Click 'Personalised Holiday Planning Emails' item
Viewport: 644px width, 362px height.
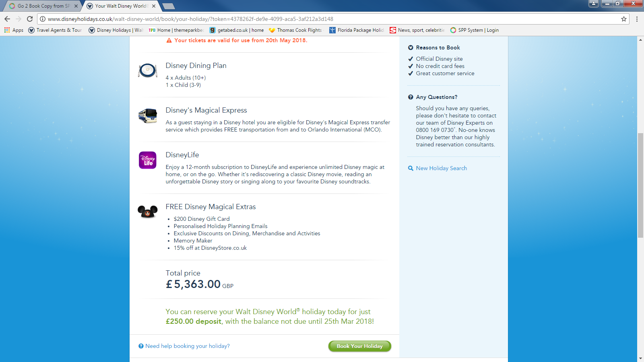pyautogui.click(x=221, y=226)
